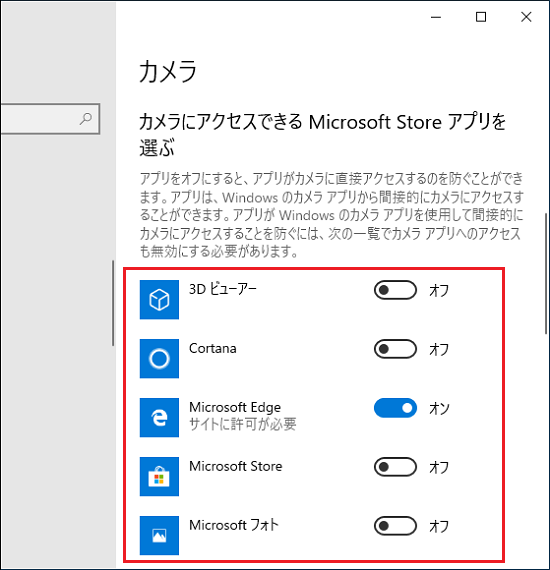Enable camera access for 3D ビューアー
550x570 pixels.
click(395, 290)
